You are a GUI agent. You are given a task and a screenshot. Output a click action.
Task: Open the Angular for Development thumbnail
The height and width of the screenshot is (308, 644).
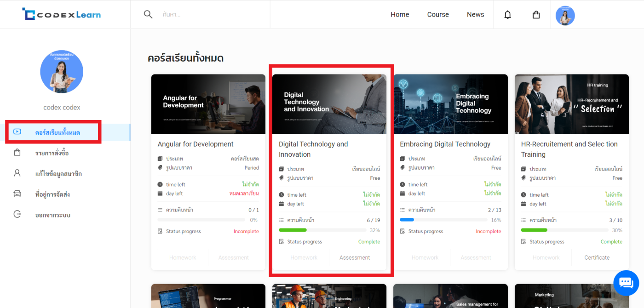tap(208, 104)
